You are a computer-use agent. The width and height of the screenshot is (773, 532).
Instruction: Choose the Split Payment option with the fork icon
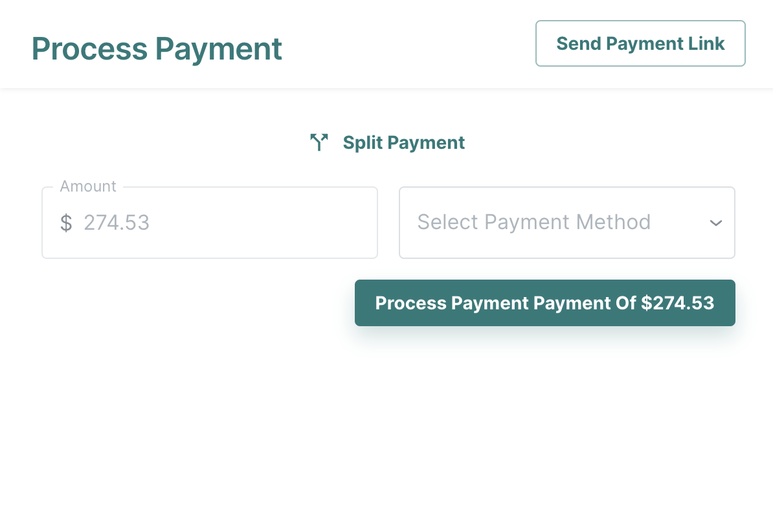coord(387,142)
